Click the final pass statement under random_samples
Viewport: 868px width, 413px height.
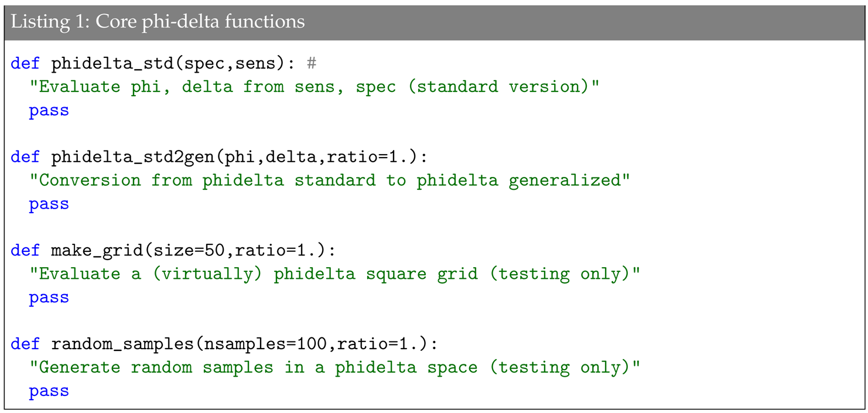pyautogui.click(x=49, y=391)
